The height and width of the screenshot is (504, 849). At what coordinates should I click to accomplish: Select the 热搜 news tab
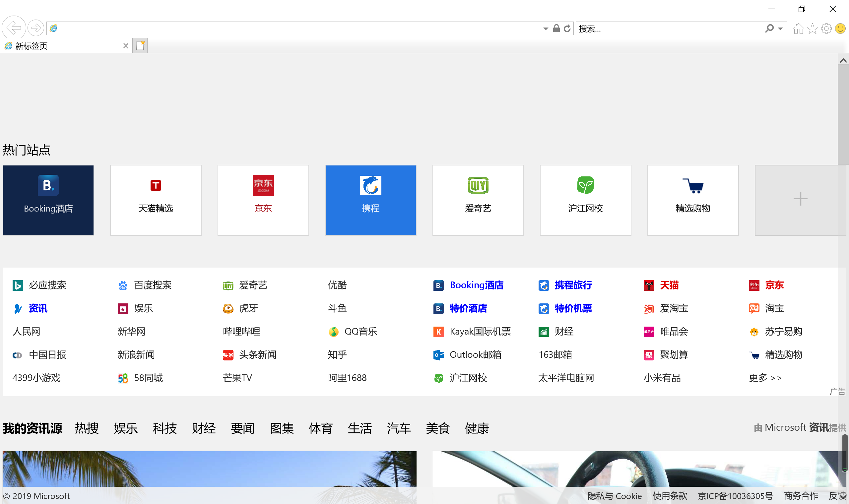click(x=87, y=429)
